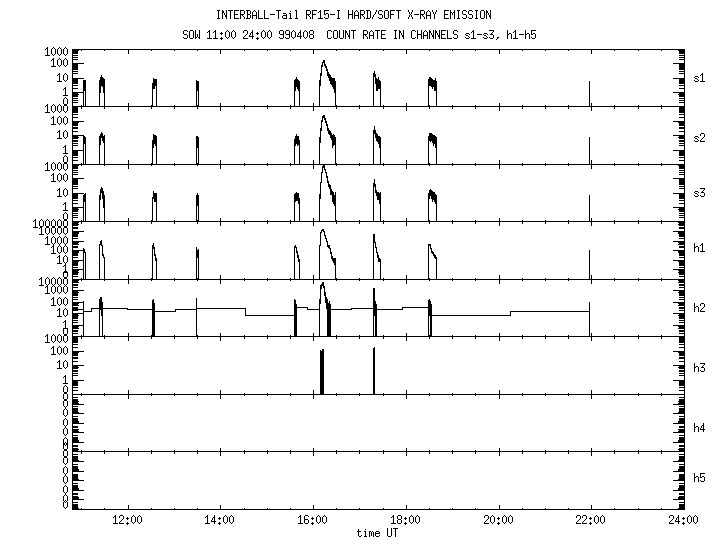The image size is (720, 550).
Task: Select the s3 channel label
Action: (699, 193)
